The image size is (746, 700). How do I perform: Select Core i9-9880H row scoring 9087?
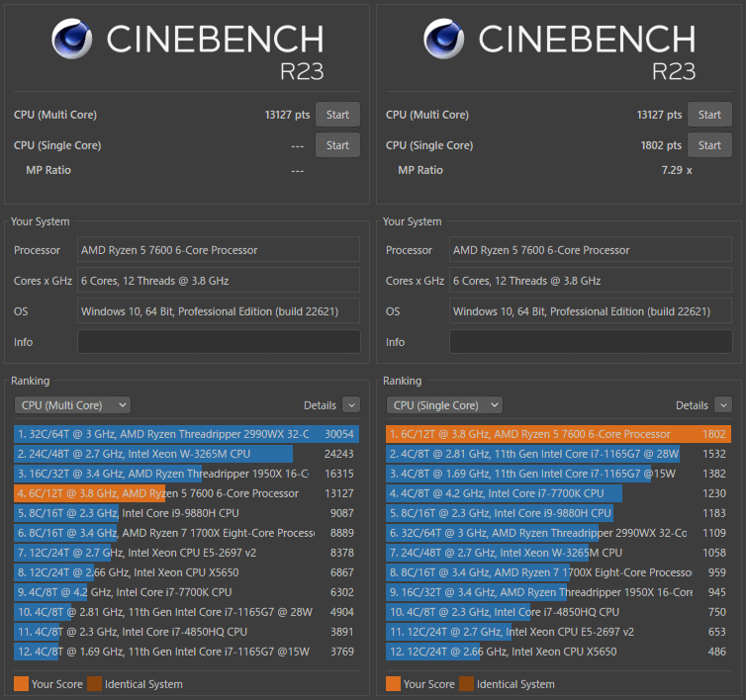(186, 513)
